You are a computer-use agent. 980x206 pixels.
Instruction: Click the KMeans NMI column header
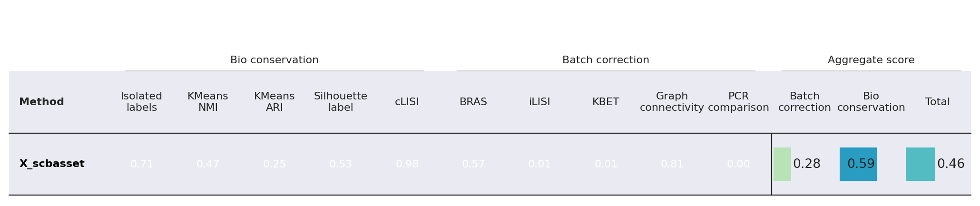[x=208, y=102]
